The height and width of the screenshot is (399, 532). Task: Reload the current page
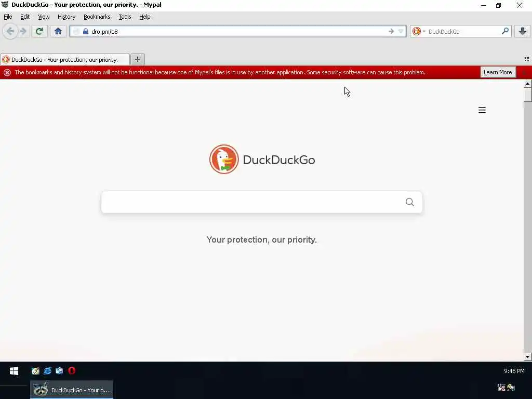39,32
